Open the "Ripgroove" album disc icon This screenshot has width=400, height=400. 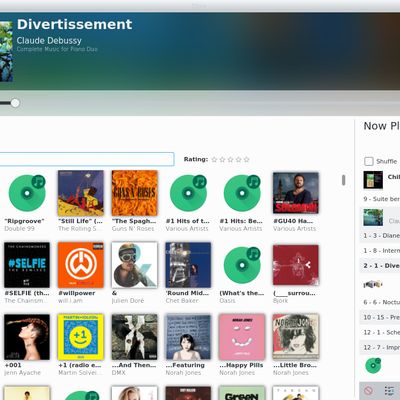pos(27,193)
